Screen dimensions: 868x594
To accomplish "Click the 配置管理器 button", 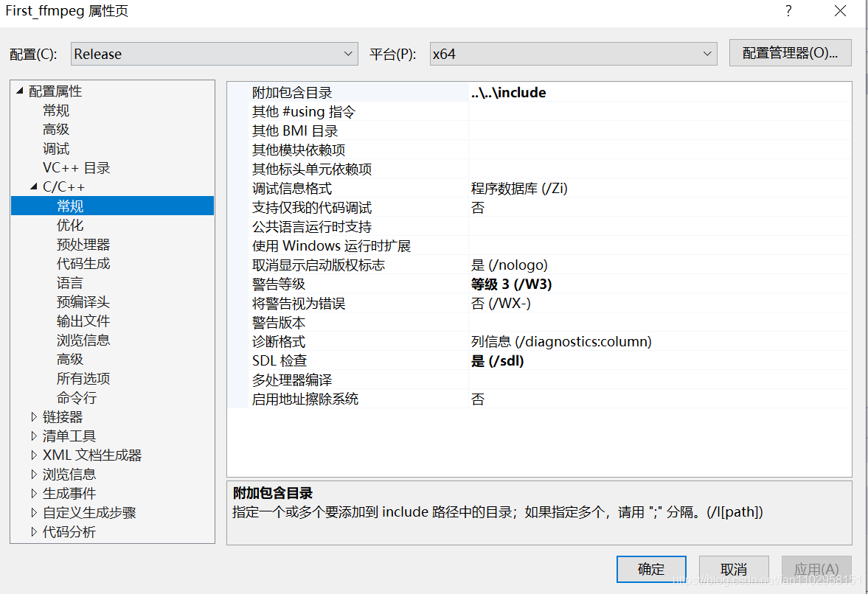I will (790, 52).
